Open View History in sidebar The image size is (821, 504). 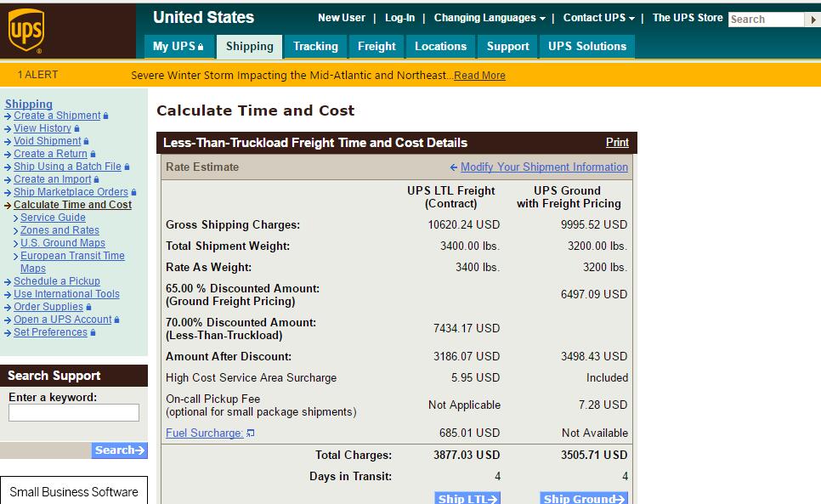pos(42,128)
